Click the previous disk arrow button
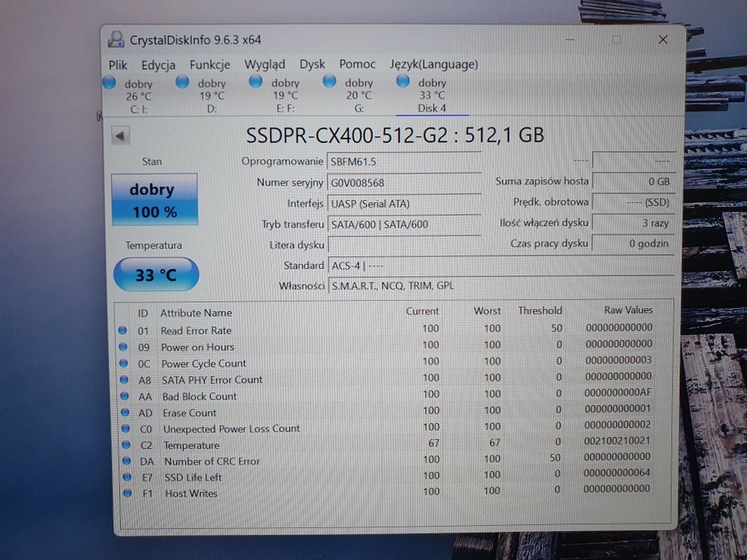This screenshot has height=560, width=747. [x=121, y=136]
